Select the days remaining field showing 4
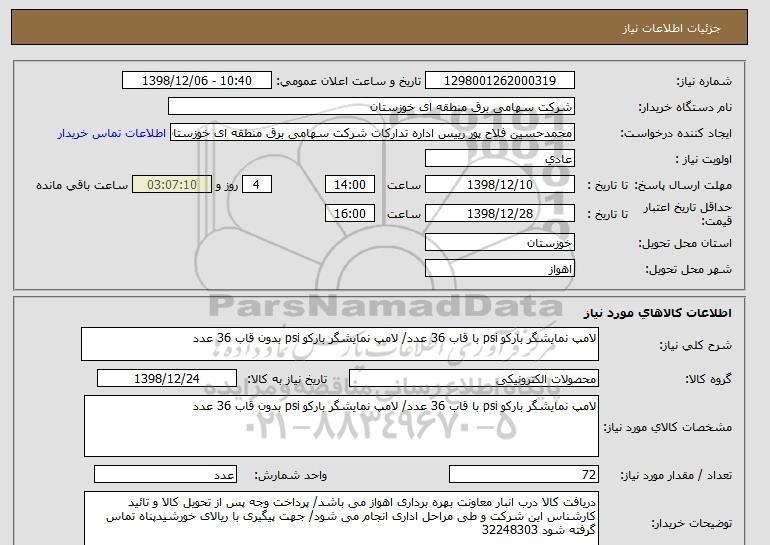This screenshot has height=545, width=770. pos(258,185)
